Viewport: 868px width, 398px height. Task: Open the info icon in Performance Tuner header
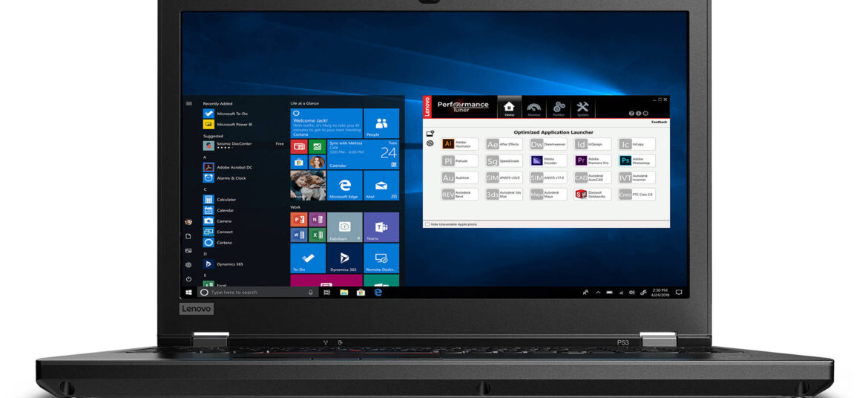pyautogui.click(x=638, y=113)
